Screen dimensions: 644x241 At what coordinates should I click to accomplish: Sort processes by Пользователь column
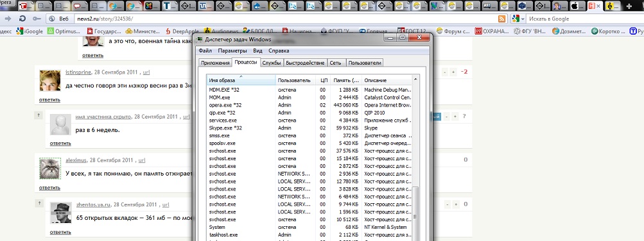click(x=296, y=80)
